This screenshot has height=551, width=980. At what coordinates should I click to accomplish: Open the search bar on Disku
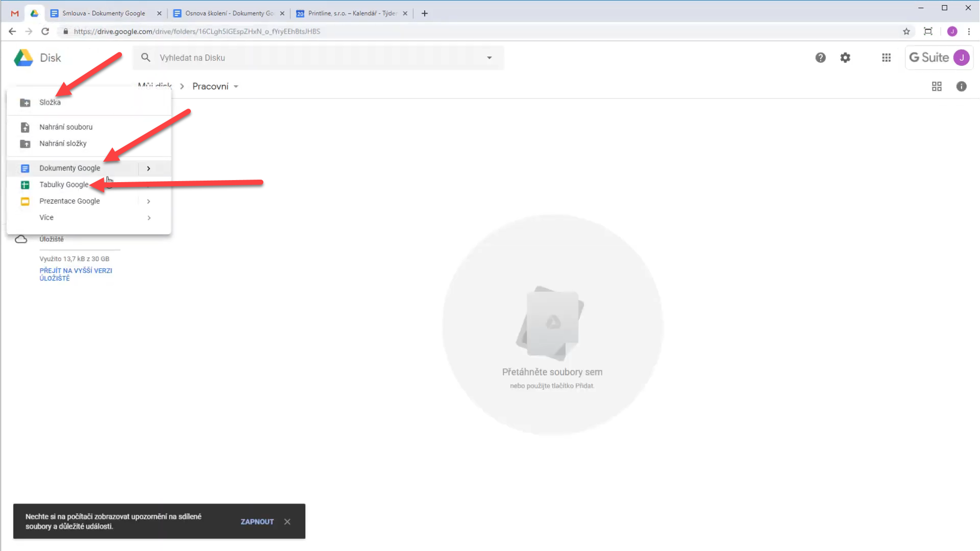coord(317,57)
